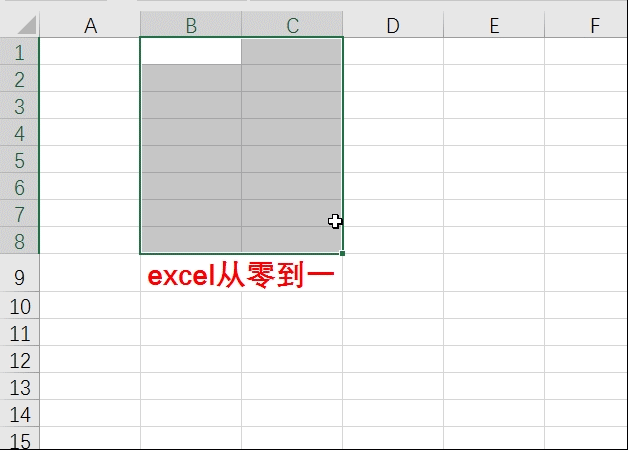Select column A header
The height and width of the screenshot is (450, 628).
[x=90, y=25]
